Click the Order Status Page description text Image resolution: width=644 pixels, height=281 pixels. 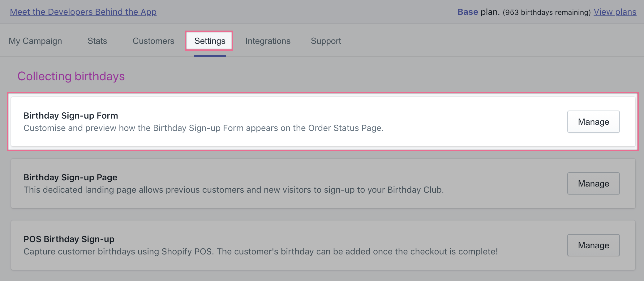click(x=204, y=128)
